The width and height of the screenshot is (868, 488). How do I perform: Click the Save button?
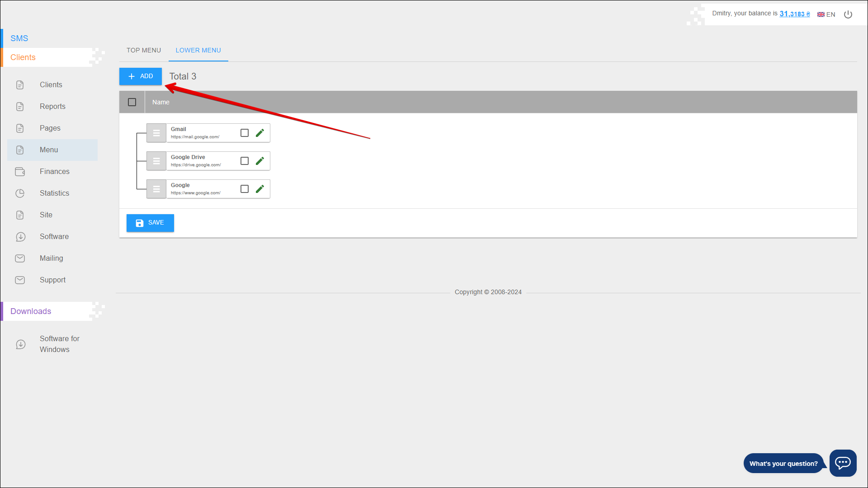click(x=150, y=223)
